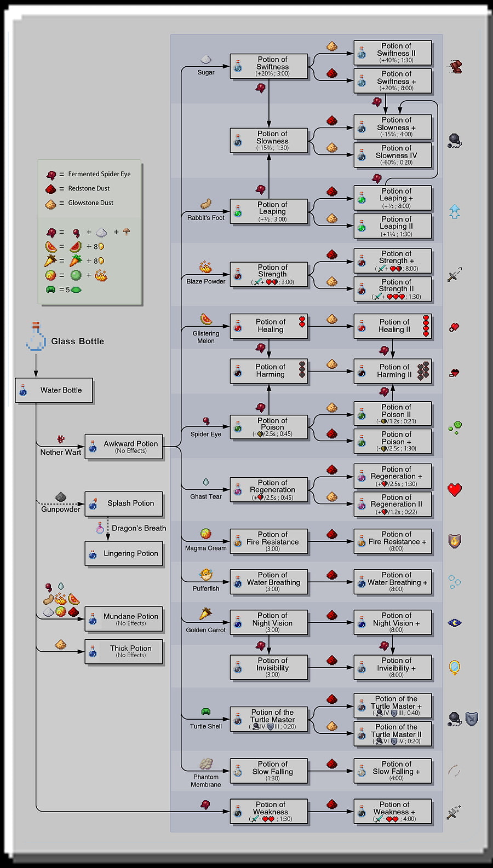This screenshot has width=493, height=868.
Task: Click the 'Phantom Membrane' label text
Action: (206, 780)
